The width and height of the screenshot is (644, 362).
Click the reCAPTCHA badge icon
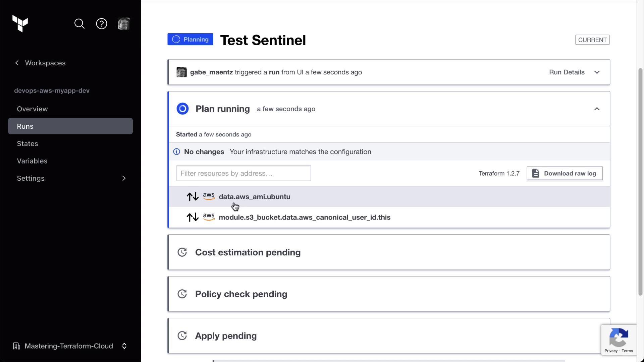click(x=619, y=338)
